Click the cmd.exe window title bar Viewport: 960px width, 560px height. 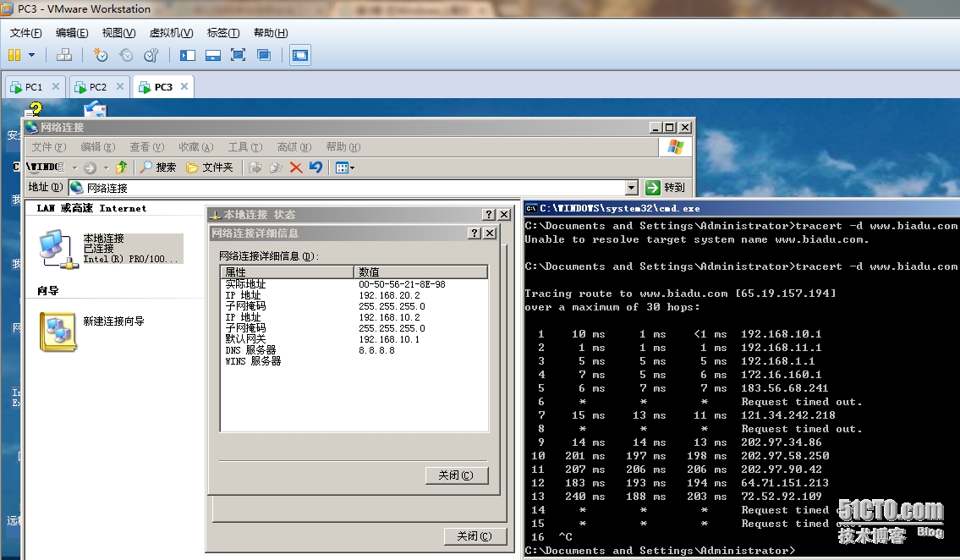coord(742,208)
